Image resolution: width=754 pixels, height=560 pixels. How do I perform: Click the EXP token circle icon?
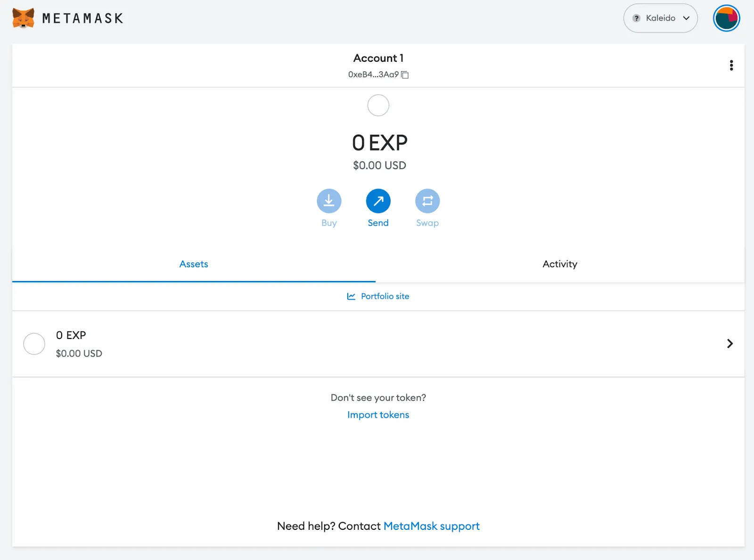click(x=34, y=344)
